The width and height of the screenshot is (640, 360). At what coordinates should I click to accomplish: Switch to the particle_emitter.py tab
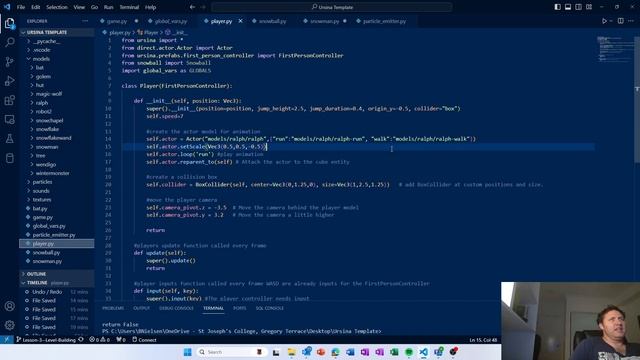pyautogui.click(x=384, y=21)
